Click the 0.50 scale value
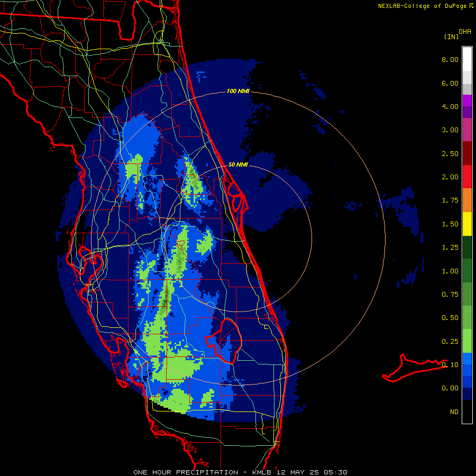 [x=450, y=318]
